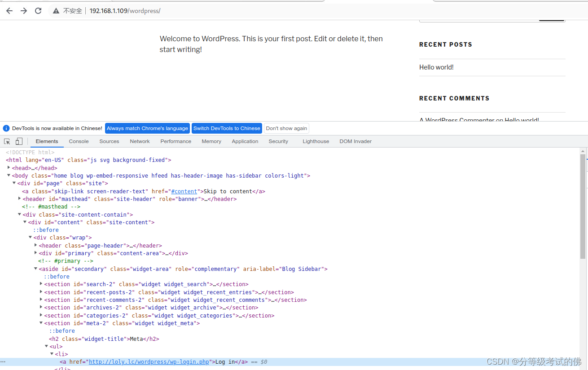Open the Application tab
Screen dimensions: 588x370
click(245, 141)
